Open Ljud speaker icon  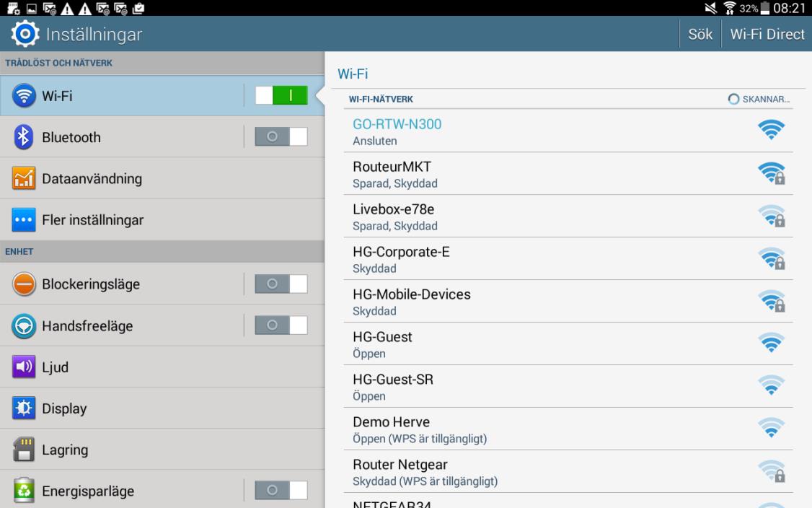click(24, 367)
